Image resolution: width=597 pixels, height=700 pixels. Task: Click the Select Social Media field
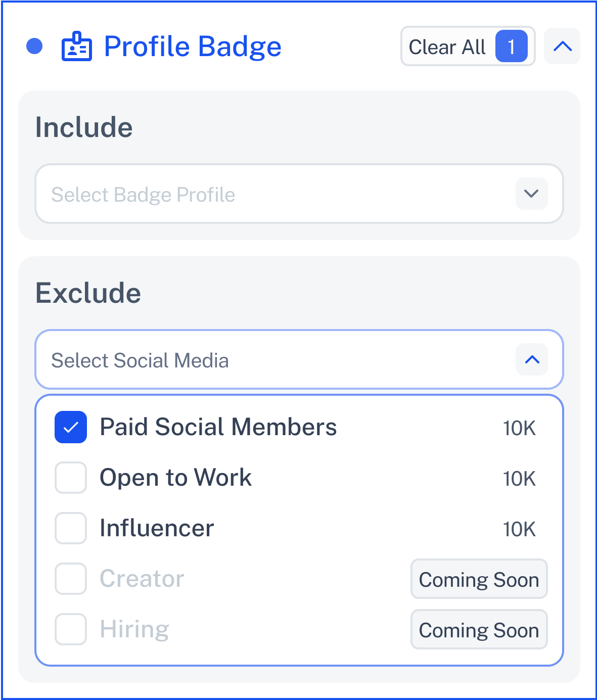299,359
